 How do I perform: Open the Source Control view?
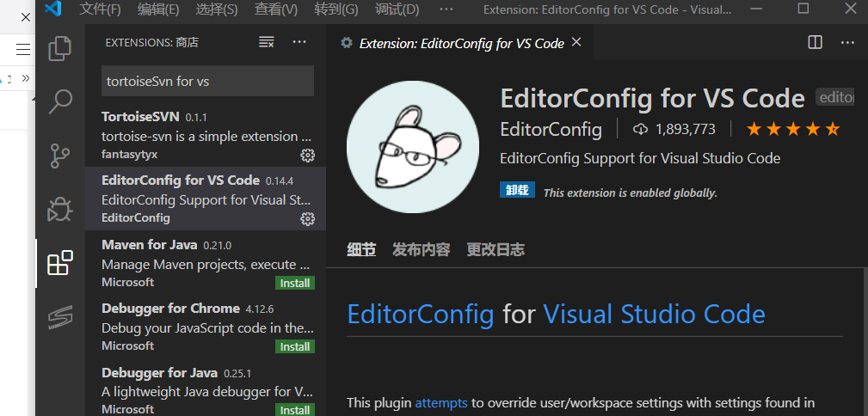[x=59, y=156]
